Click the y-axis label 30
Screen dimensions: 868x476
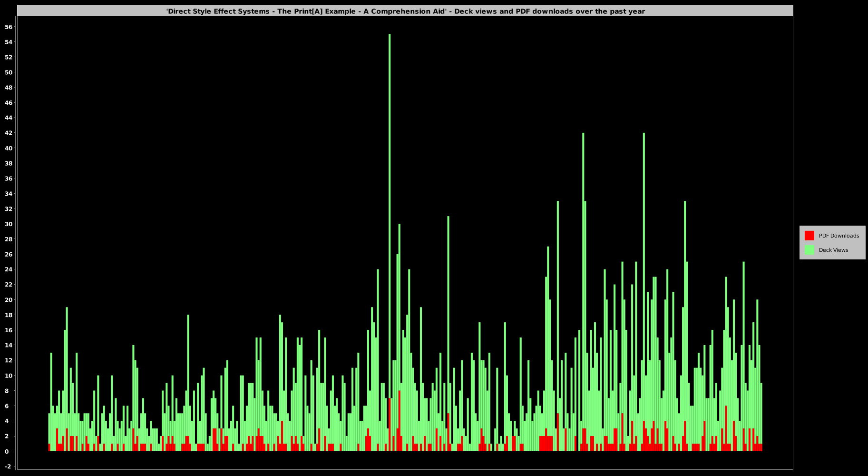tap(9, 224)
